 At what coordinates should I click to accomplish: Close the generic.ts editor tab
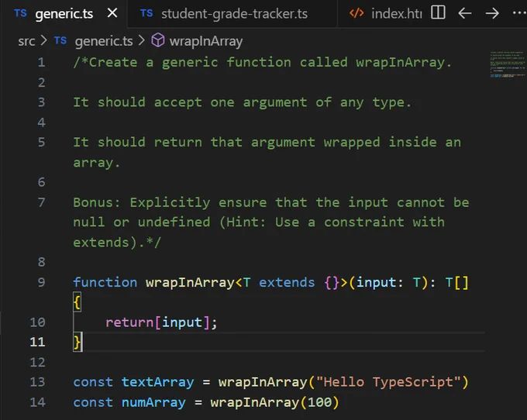(112, 13)
